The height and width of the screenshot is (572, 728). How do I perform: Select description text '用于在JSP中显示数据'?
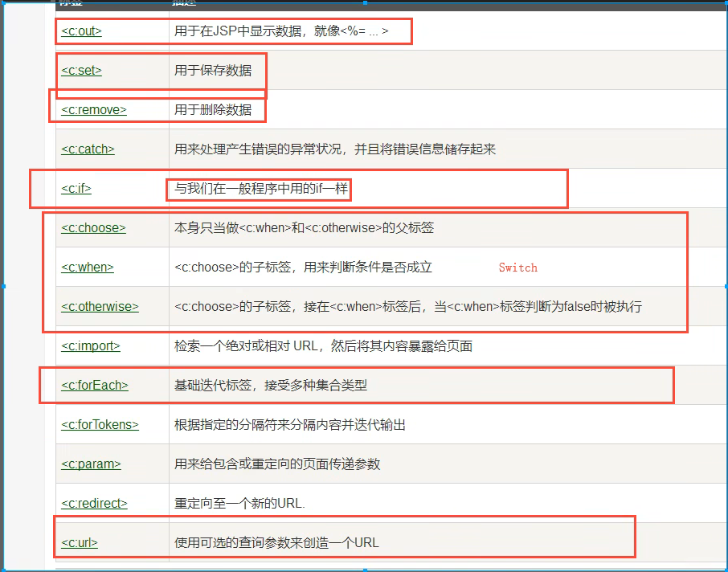[x=238, y=31]
